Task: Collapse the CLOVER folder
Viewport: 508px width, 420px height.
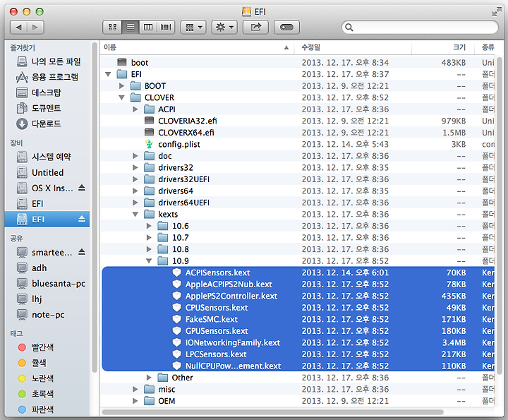Action: 122,97
